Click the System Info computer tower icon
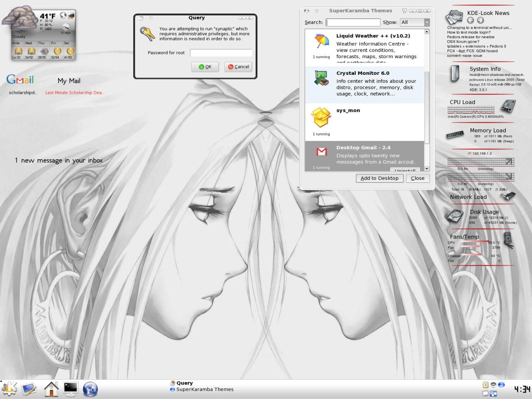 [455, 73]
